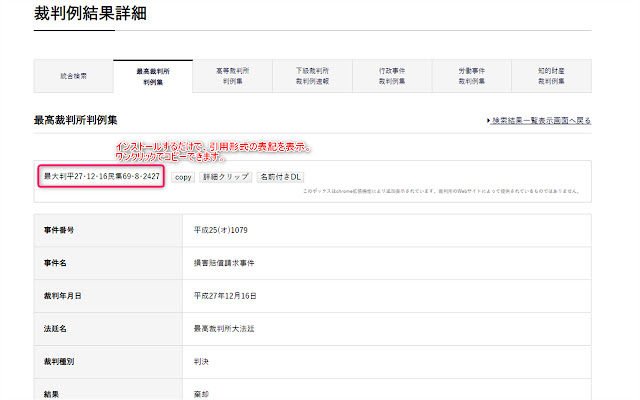Click the citation text 最大判平27·12·16民集69-8-2427
This screenshot has height=400, width=640.
click(x=100, y=176)
